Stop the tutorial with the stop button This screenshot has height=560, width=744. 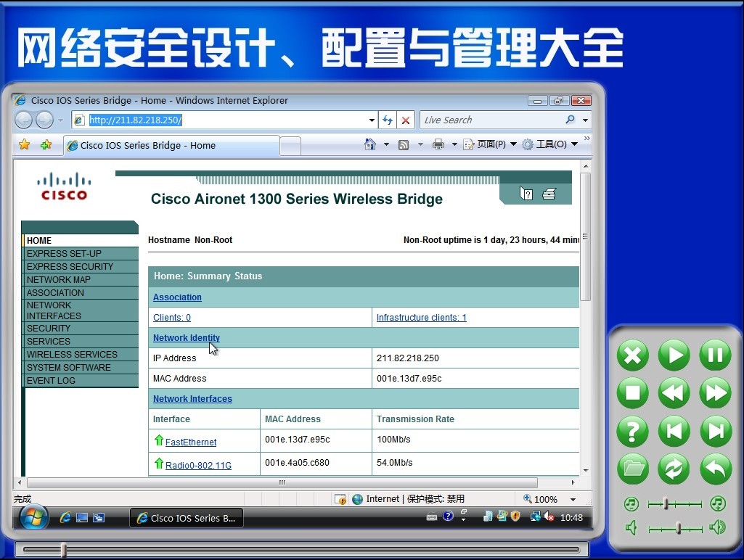pyautogui.click(x=632, y=393)
